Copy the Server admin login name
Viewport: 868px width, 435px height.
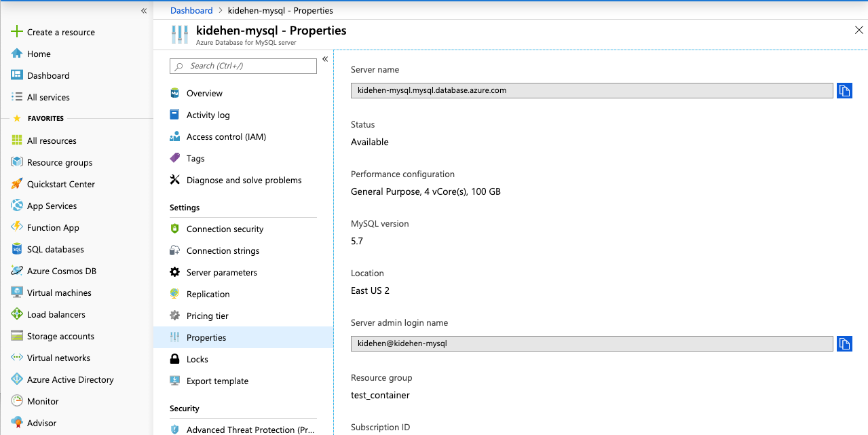pos(844,343)
